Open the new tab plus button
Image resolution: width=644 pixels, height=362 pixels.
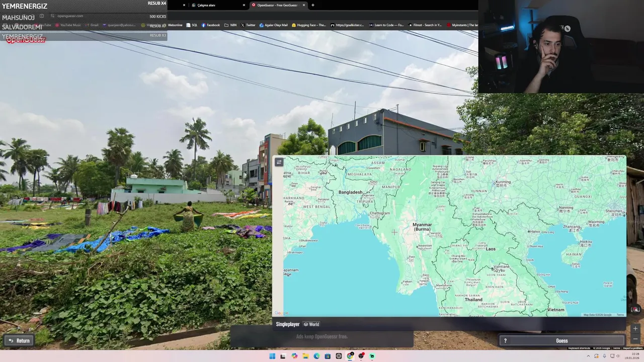pos(313,5)
